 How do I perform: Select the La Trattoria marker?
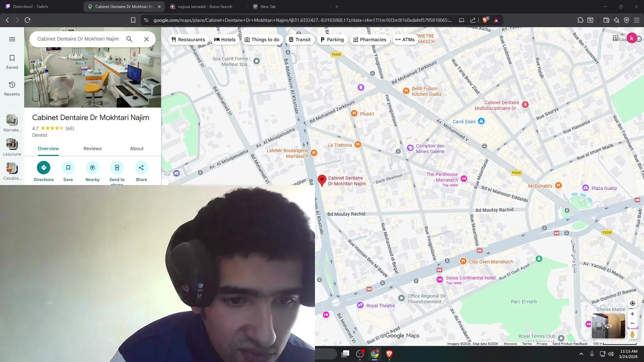(358, 145)
